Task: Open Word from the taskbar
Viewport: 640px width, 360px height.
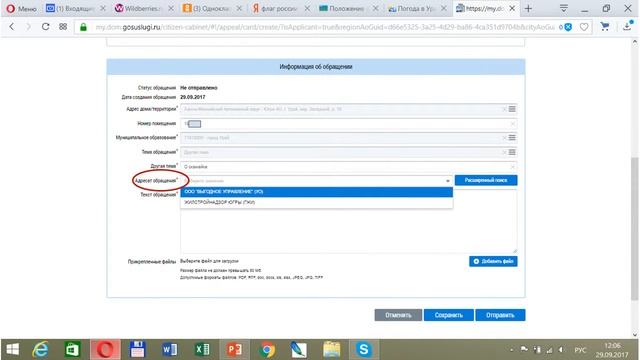Action: (169, 350)
